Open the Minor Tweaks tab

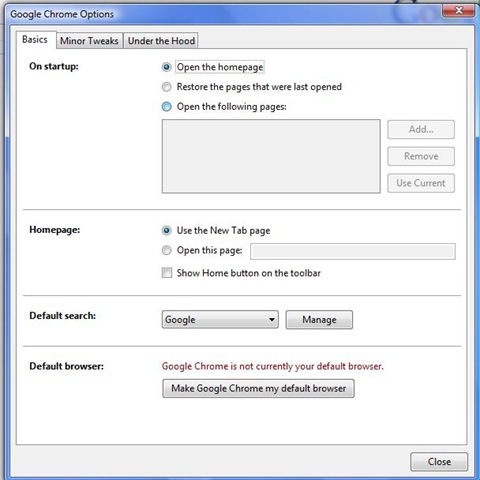point(89,41)
